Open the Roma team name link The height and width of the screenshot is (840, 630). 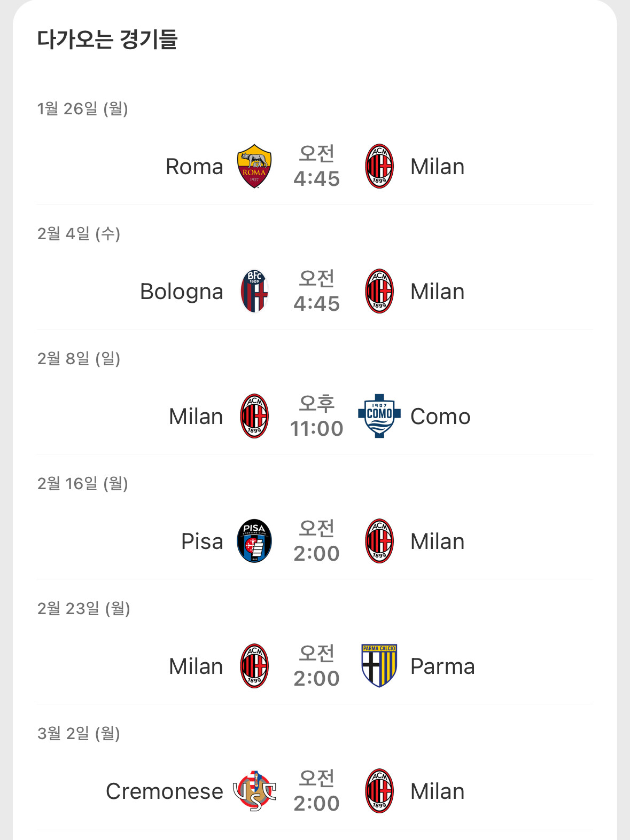point(195,167)
